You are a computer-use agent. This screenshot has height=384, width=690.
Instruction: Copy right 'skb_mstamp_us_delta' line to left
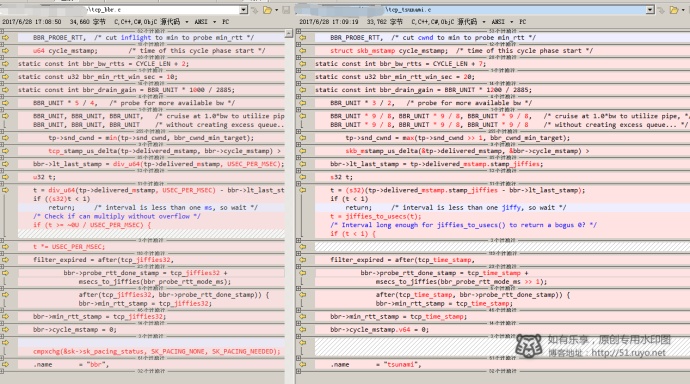303,151
